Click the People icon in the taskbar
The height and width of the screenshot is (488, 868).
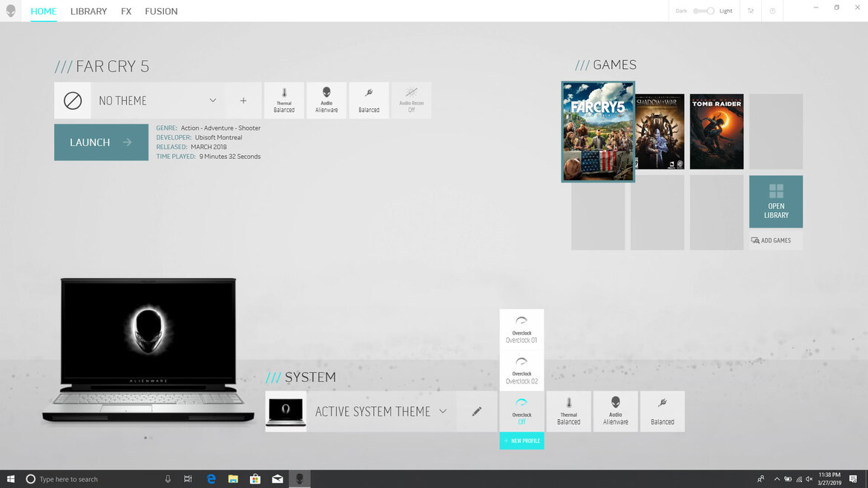click(x=760, y=479)
